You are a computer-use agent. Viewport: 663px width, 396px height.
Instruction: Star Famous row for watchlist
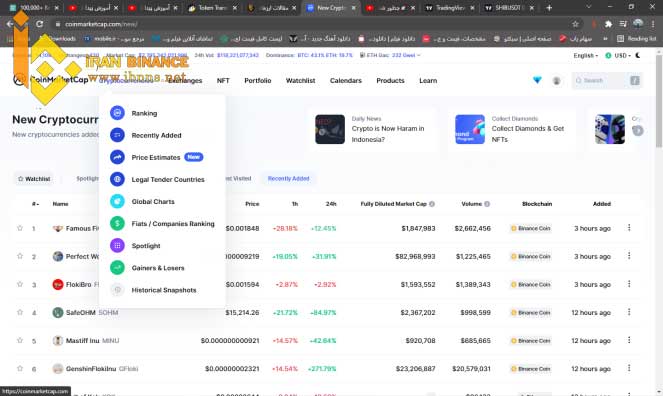20,228
